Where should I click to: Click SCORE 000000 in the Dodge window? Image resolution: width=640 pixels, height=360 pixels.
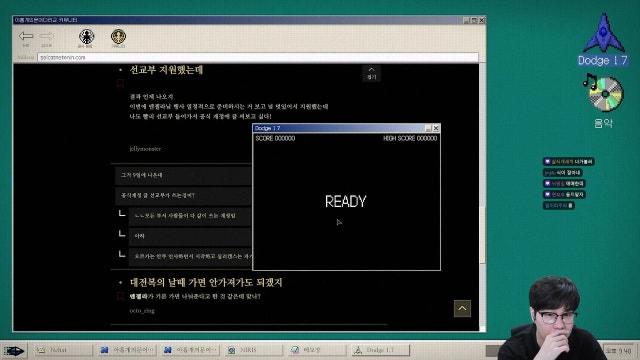point(275,138)
